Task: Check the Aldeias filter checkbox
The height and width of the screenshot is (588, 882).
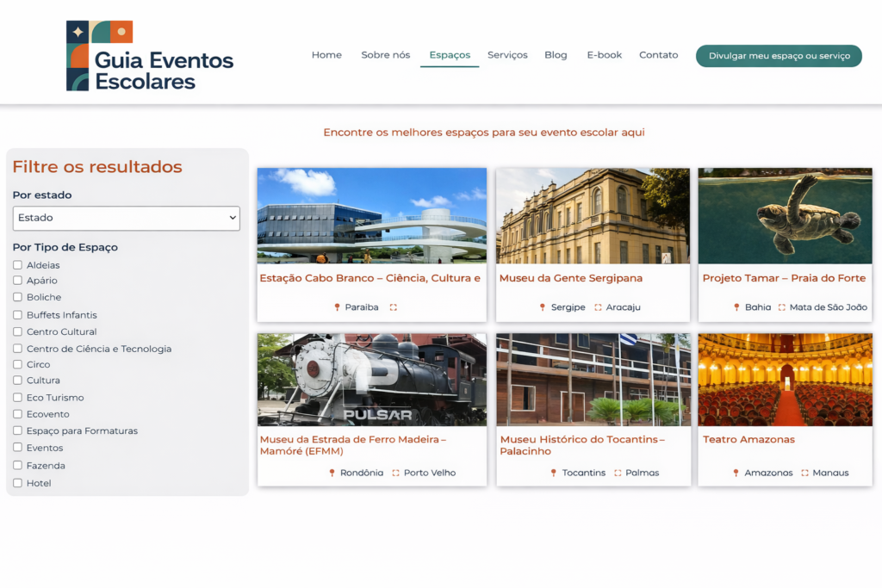Action: 17,265
